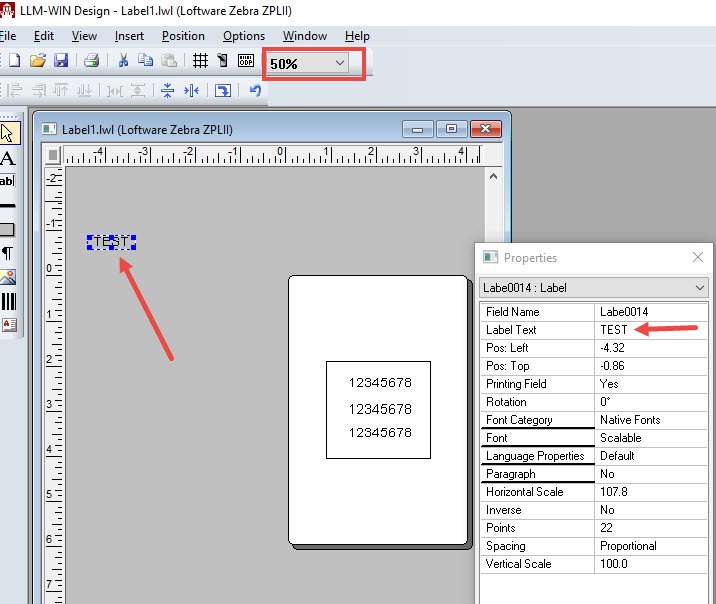Select the TEST text field on canvas
Image resolution: width=716 pixels, height=604 pixels.
[111, 242]
